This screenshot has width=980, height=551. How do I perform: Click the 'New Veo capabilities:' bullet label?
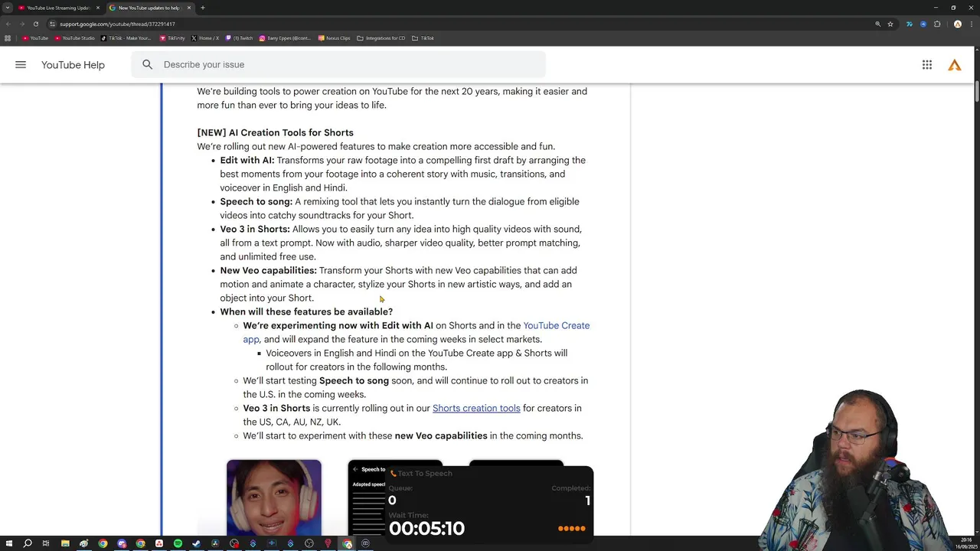click(268, 270)
